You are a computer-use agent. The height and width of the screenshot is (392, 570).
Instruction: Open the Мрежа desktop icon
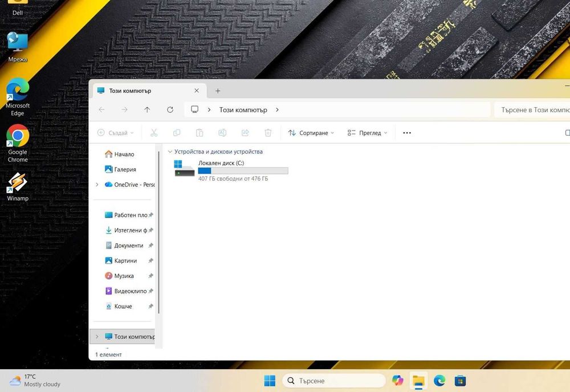point(18,47)
